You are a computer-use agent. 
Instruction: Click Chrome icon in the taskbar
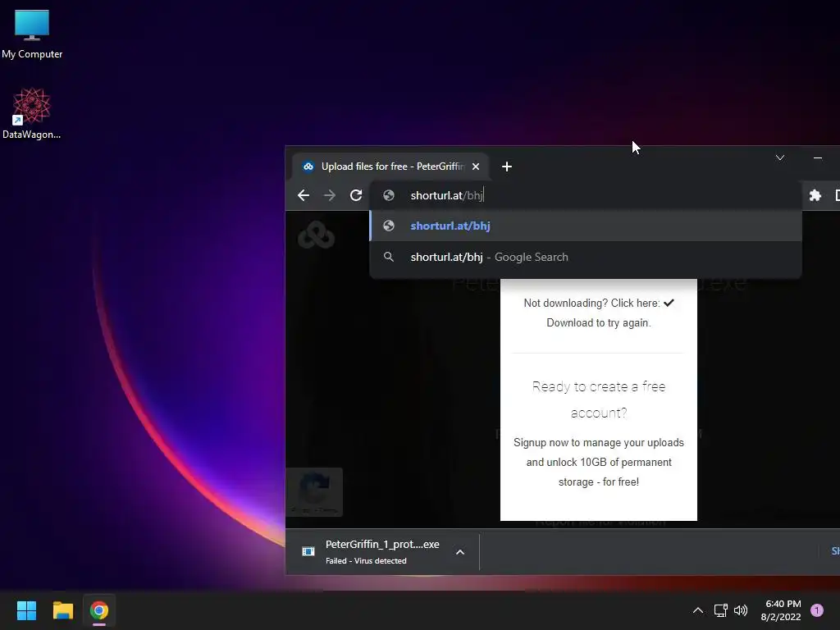99,610
